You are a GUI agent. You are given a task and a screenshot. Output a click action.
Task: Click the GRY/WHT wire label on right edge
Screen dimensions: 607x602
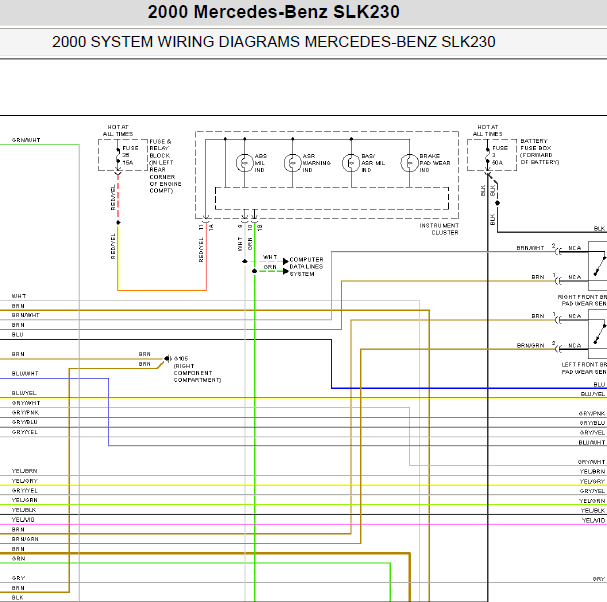point(591,462)
